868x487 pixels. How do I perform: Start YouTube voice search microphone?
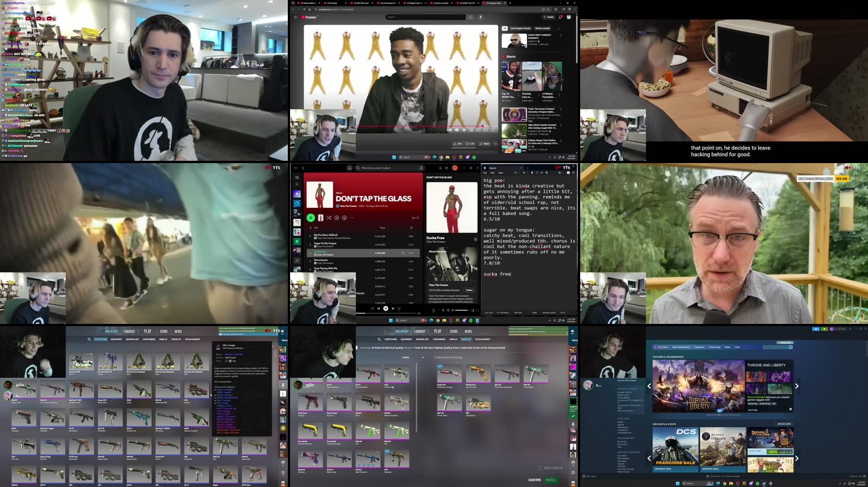click(480, 17)
